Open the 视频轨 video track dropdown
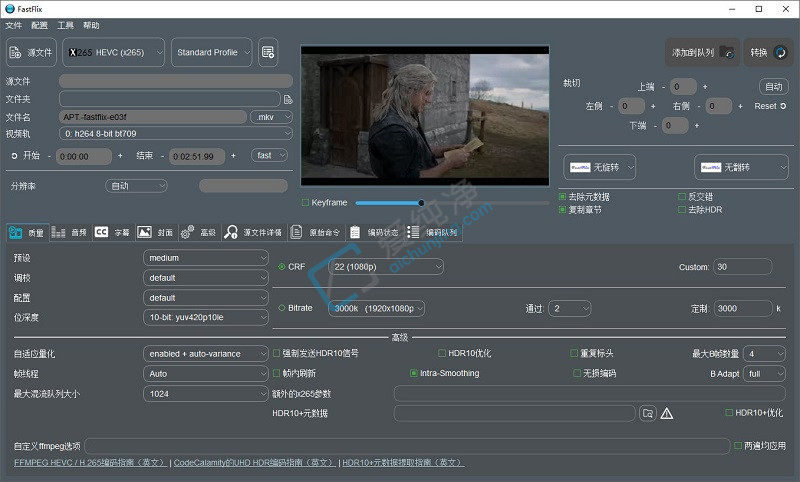 coord(176,134)
